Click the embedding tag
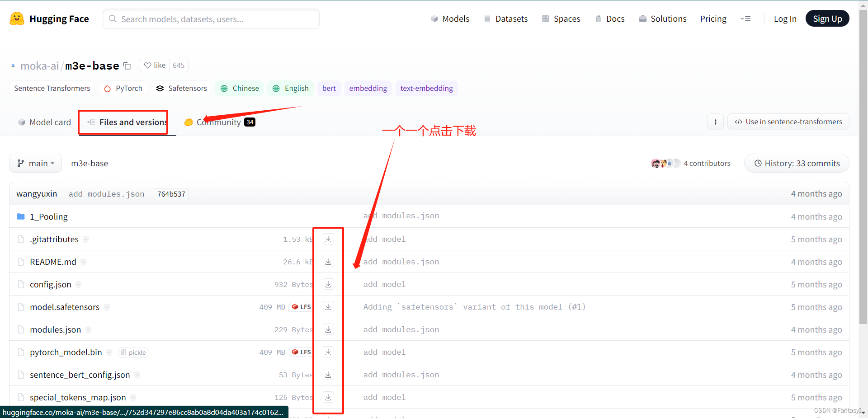 point(368,89)
